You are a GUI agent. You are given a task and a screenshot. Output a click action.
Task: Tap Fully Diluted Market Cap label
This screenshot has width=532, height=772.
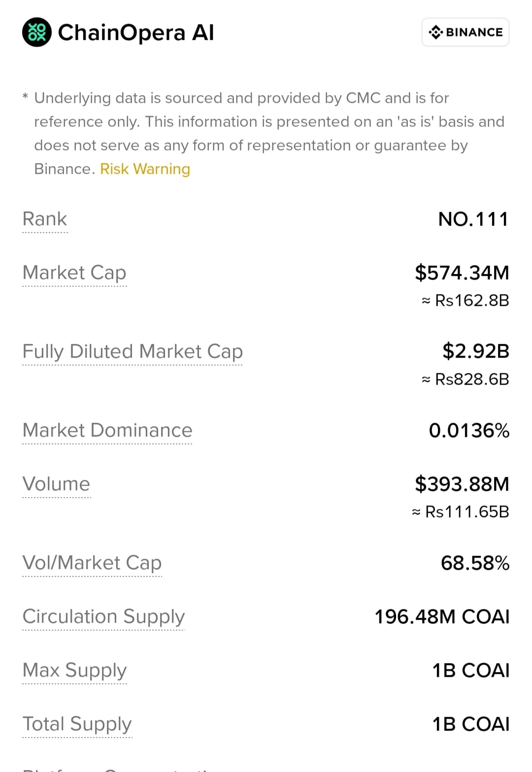133,351
